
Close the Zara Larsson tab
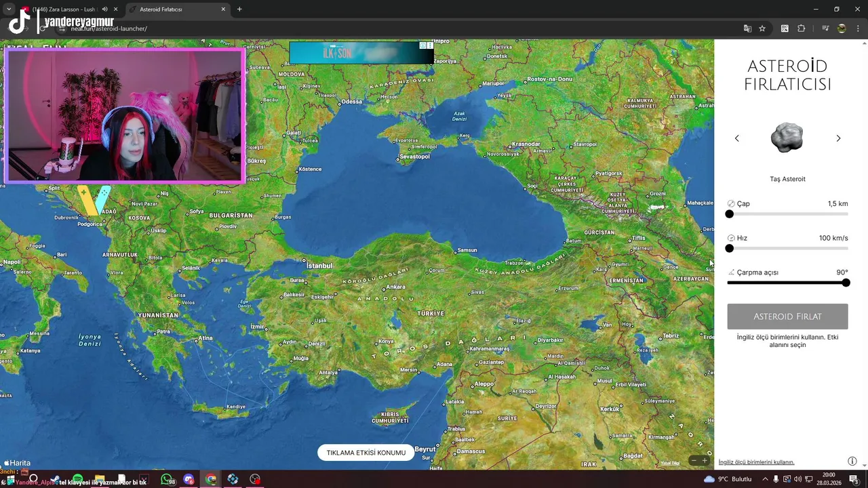(x=116, y=9)
